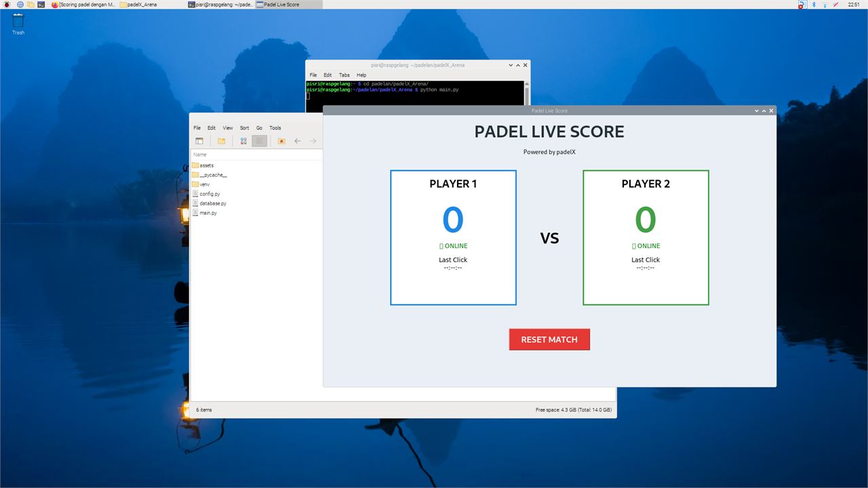Viewport: 868px width, 488px height.
Task: Open the volume tray icon
Action: click(835, 4)
